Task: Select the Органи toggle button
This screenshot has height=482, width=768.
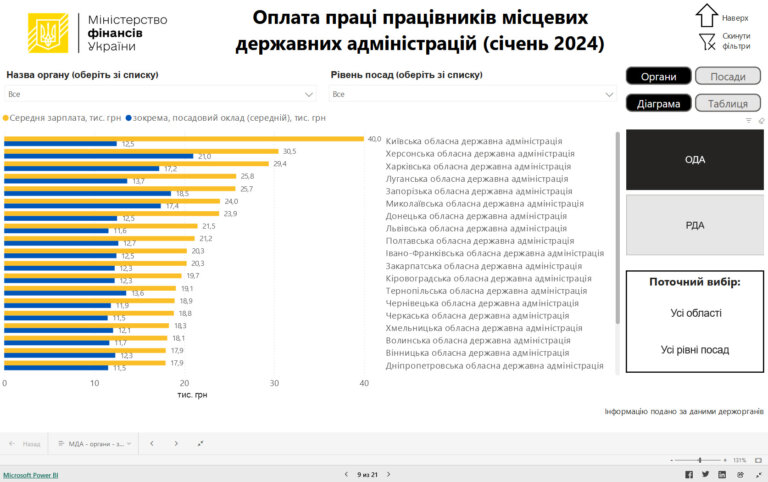Action: tap(658, 76)
